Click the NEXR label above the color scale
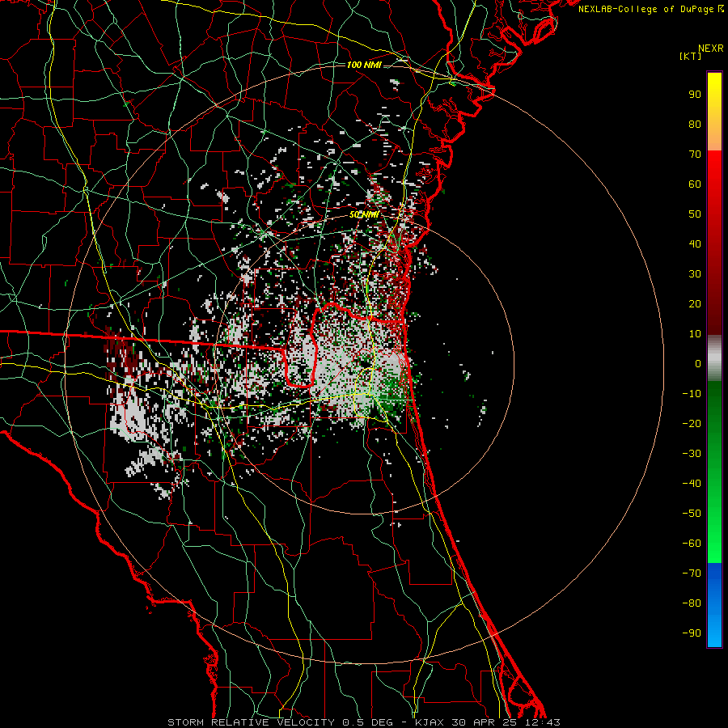The height and width of the screenshot is (728, 728). tap(711, 49)
